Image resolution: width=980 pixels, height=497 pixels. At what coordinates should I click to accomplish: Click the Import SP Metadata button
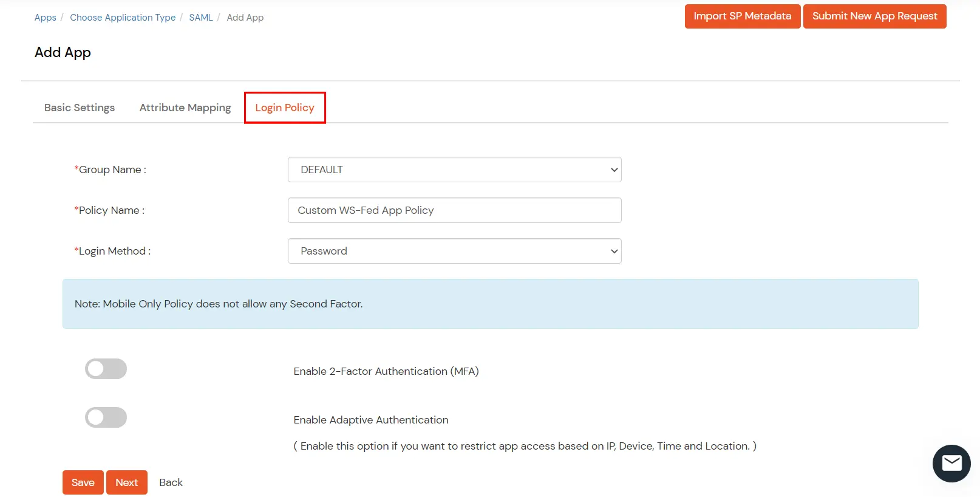[x=742, y=16]
